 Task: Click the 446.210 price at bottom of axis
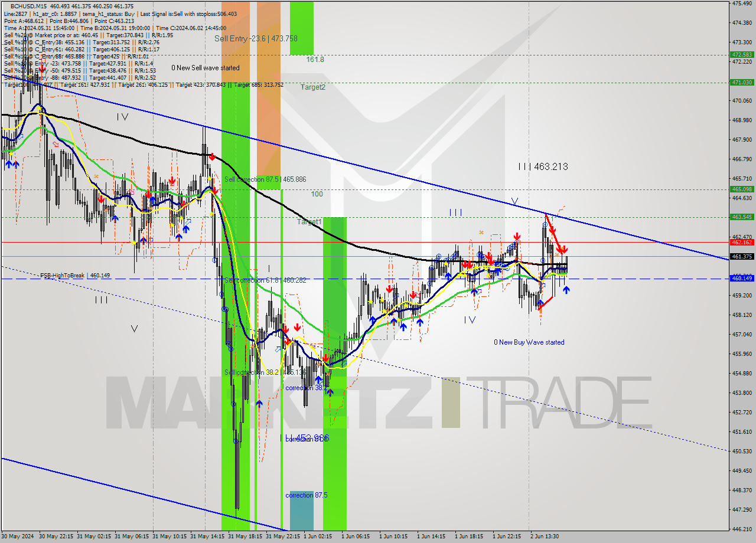pos(742,529)
